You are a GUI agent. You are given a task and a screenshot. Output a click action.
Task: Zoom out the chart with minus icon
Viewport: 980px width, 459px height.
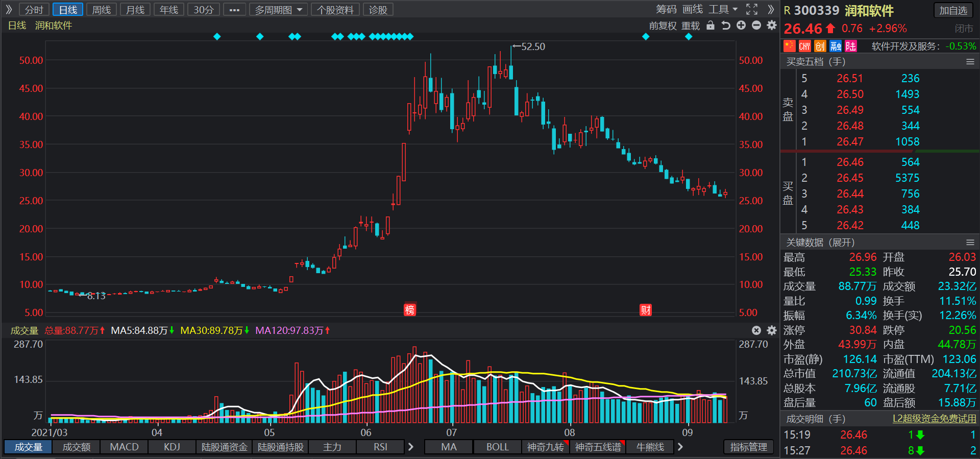(756, 26)
